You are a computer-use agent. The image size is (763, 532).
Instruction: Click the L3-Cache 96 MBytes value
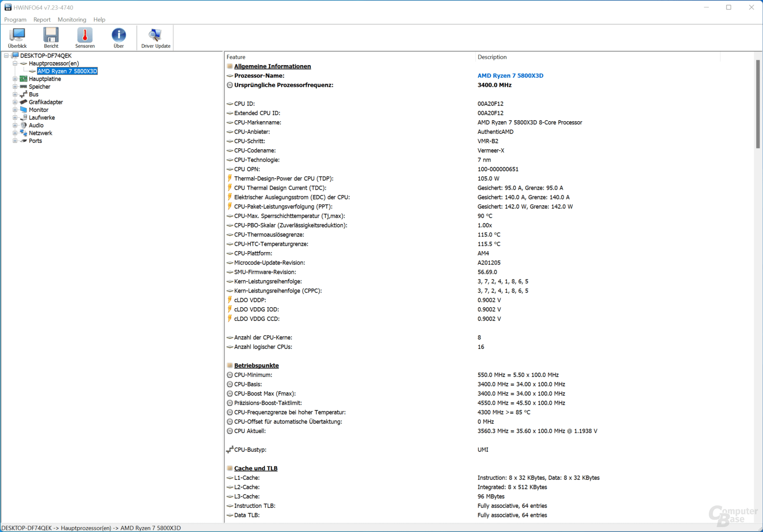[x=491, y=497]
